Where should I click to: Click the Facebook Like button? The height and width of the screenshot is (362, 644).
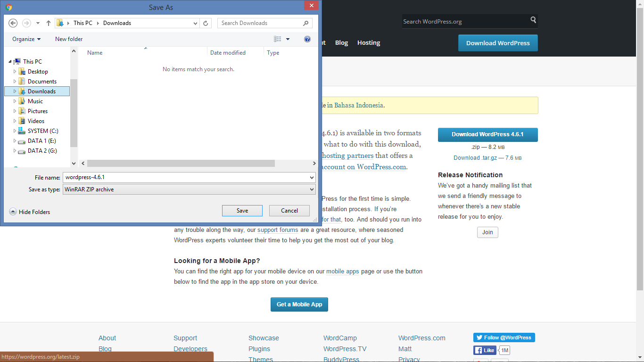coord(485,350)
